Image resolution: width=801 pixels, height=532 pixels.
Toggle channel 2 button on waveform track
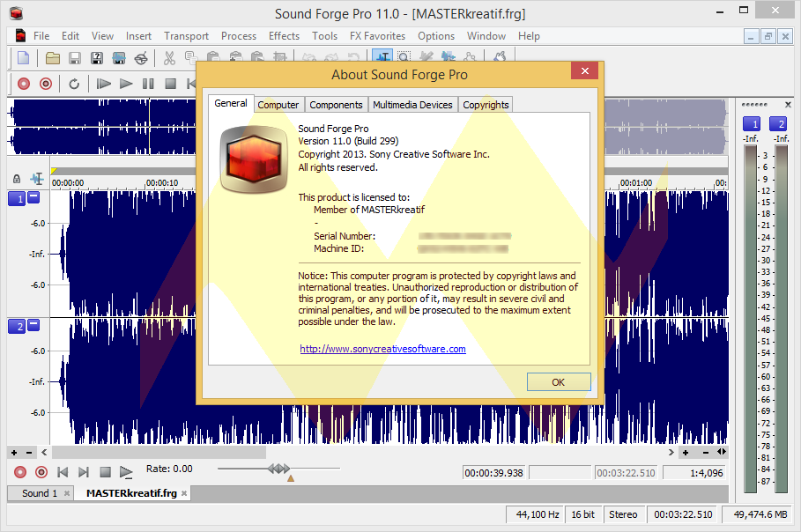(17, 326)
